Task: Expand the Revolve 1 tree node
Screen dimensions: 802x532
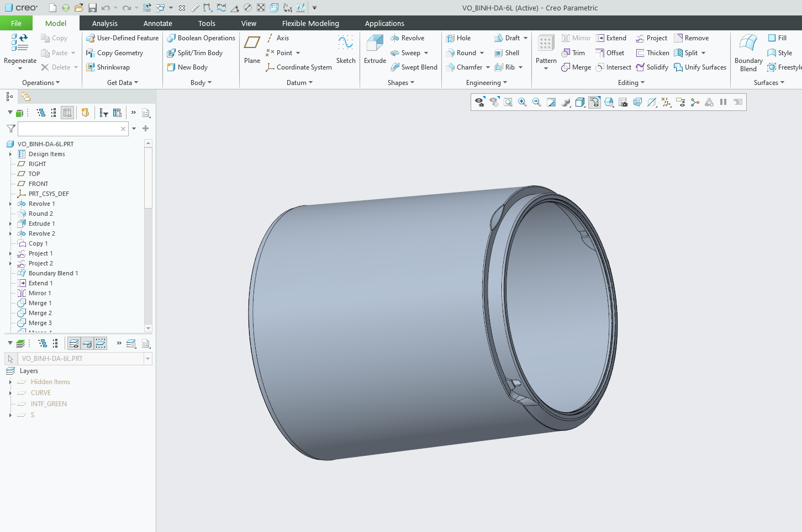Action: pos(10,204)
